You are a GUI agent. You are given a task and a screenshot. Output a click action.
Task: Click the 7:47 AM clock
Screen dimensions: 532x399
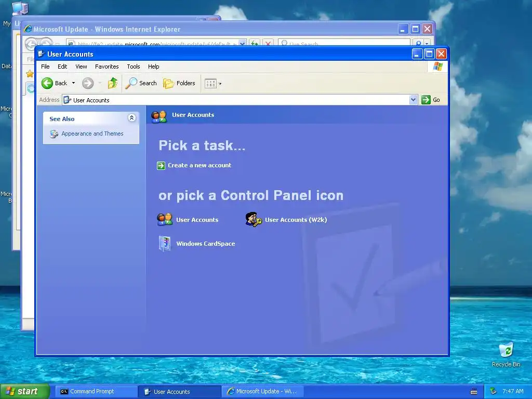pos(513,392)
